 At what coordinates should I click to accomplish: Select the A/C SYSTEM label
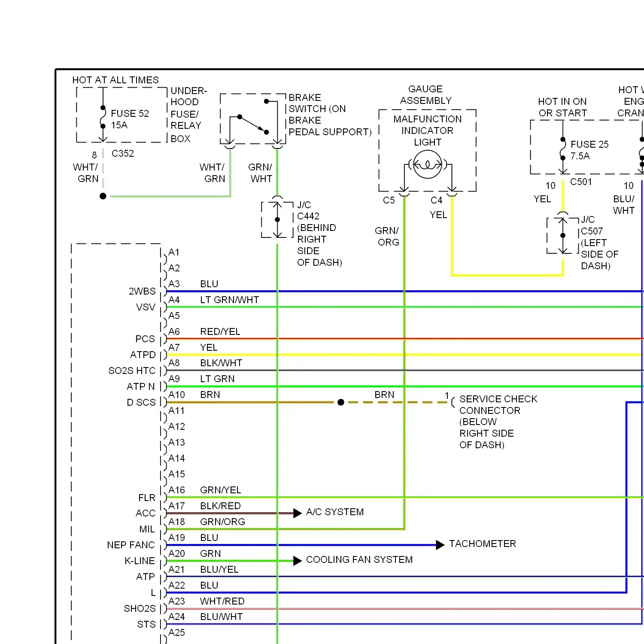[x=335, y=512]
